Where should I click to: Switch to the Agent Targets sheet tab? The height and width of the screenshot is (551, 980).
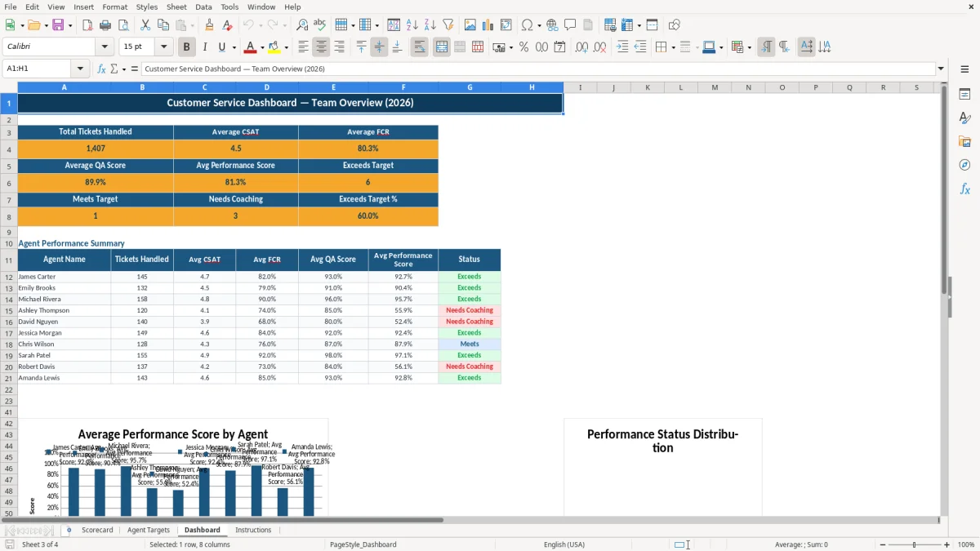pyautogui.click(x=149, y=531)
